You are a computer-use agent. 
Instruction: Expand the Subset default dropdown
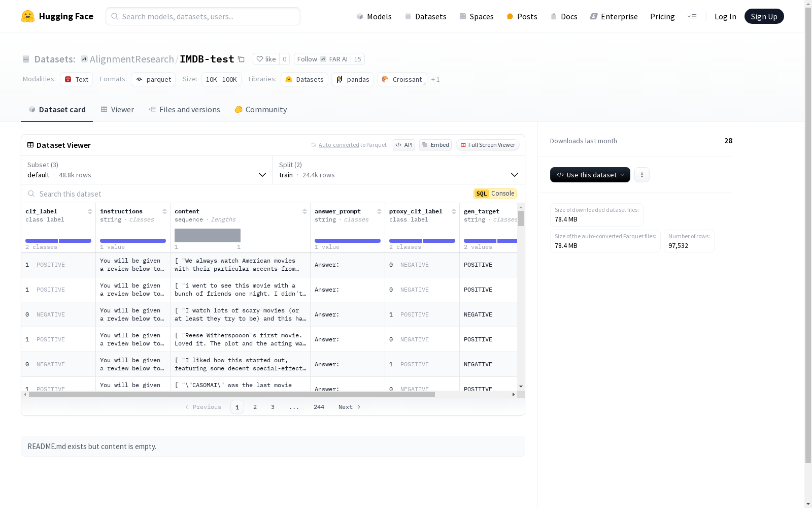147,170
